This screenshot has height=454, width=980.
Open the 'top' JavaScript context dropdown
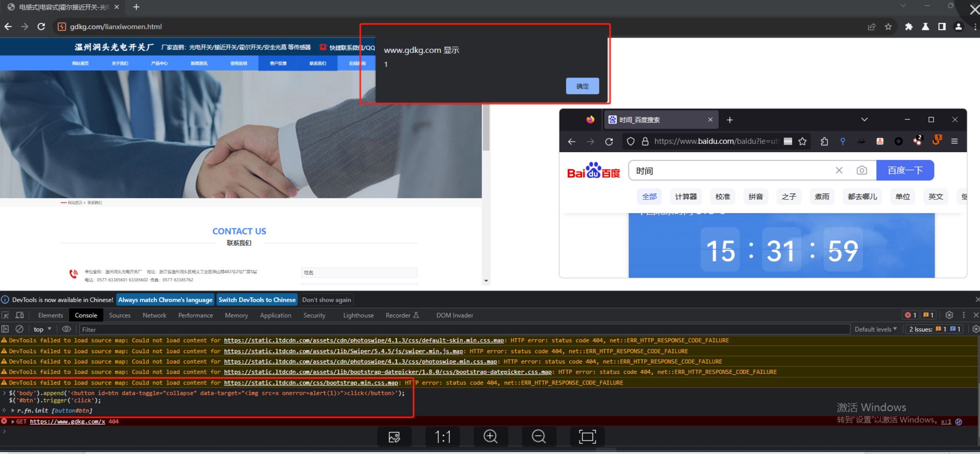coord(42,329)
